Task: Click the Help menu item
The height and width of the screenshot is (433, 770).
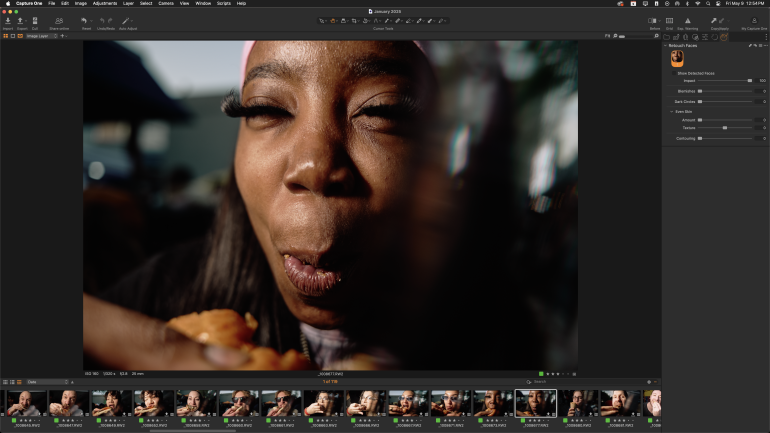Action: coord(241,3)
